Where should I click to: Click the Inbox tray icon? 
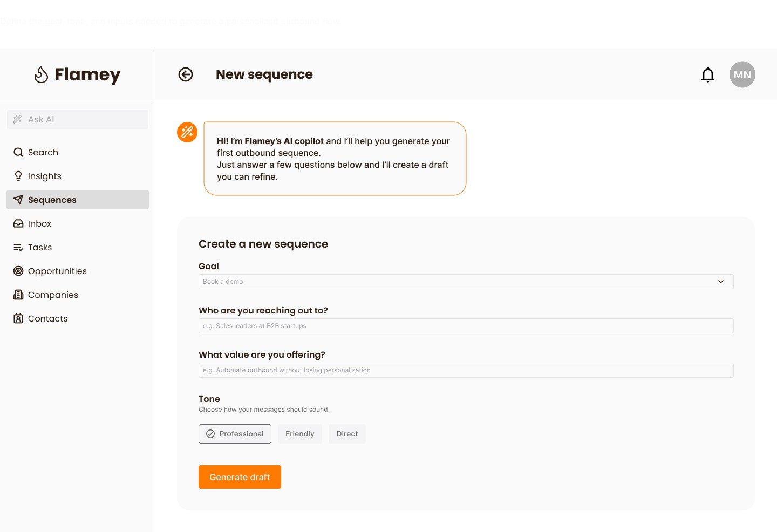click(18, 223)
